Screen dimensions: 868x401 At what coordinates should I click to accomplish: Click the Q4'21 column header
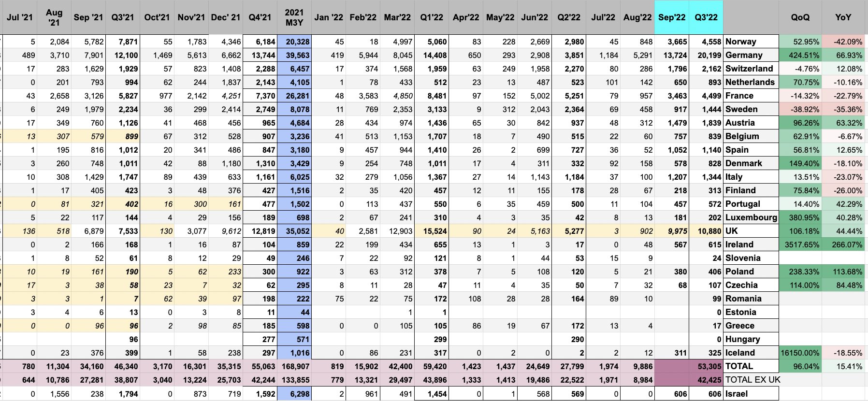(260, 17)
